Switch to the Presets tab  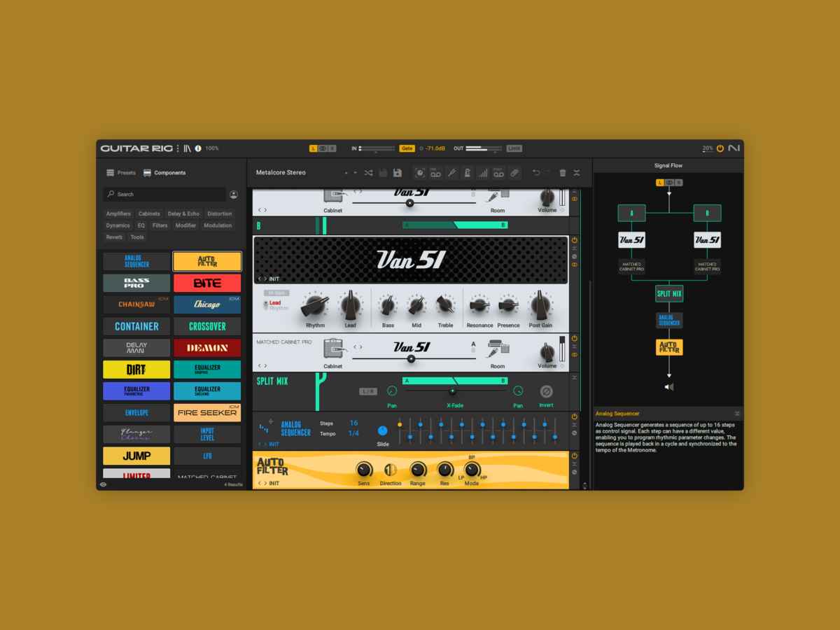coord(121,173)
